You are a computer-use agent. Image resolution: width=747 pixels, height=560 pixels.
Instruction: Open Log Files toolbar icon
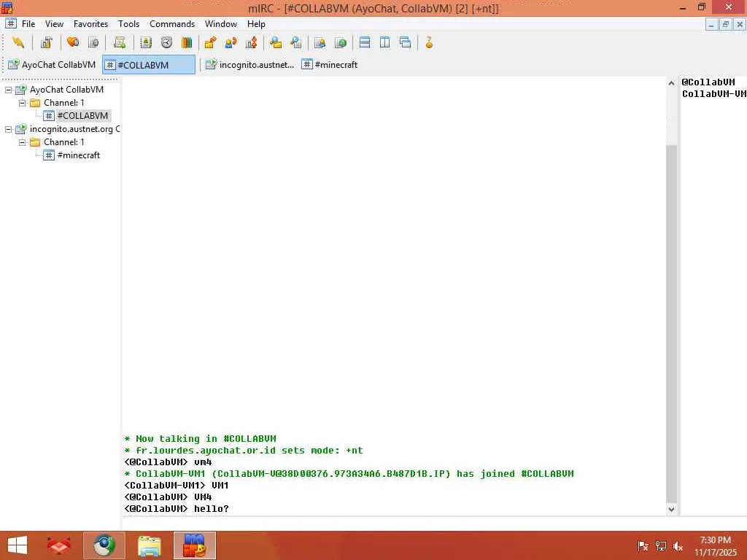296,43
